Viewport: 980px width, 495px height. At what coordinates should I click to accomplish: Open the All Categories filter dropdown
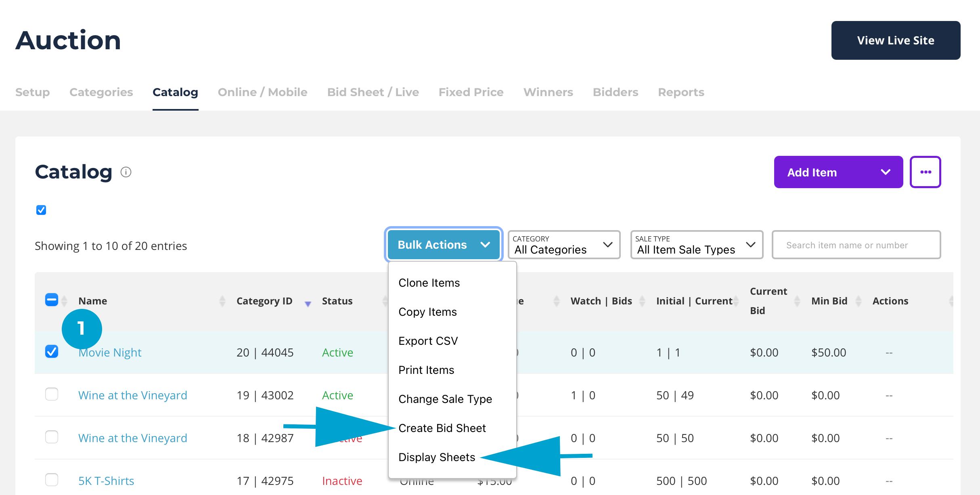tap(563, 245)
